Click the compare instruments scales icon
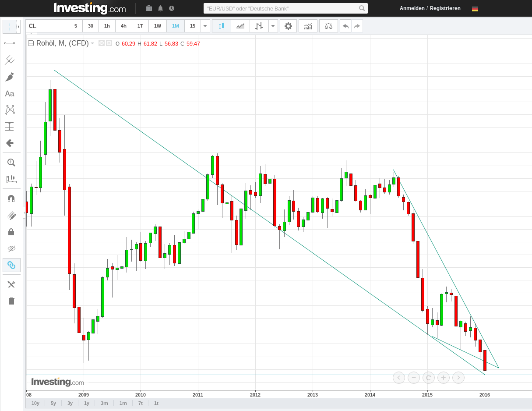Screen dimensions: 532x411 point(328,26)
